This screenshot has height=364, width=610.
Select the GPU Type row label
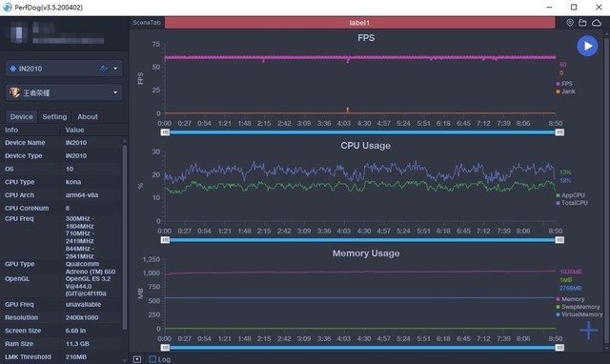(x=19, y=264)
